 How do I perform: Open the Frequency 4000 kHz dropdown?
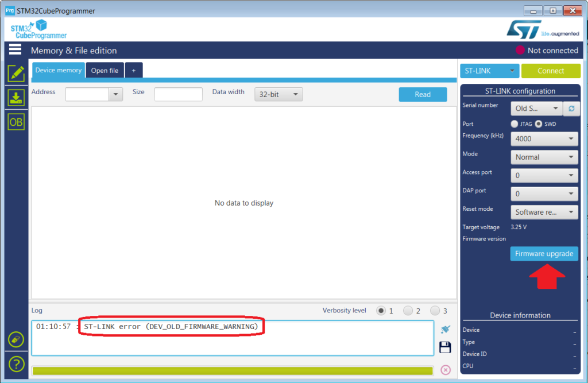544,139
